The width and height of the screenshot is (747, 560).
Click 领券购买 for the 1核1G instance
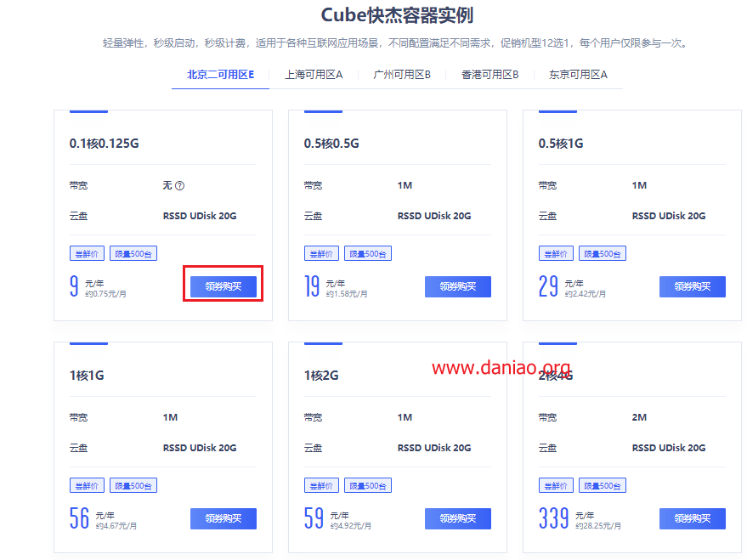pos(223,518)
